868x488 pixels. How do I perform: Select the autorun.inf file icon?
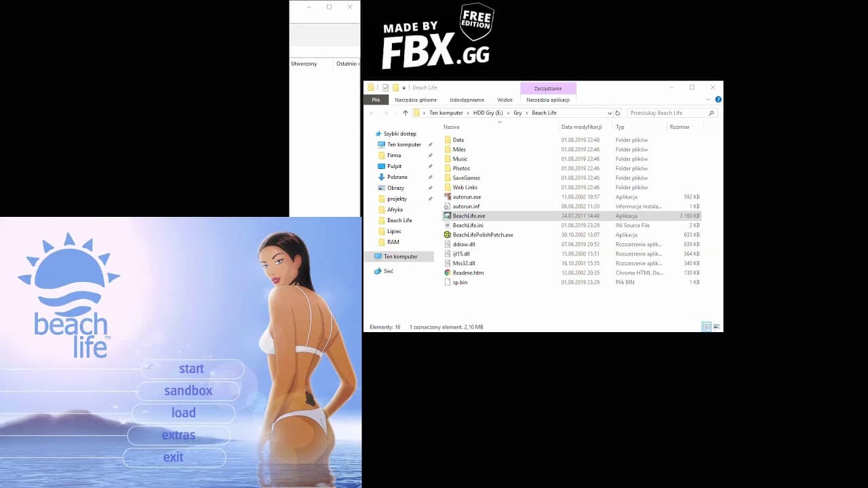coord(448,206)
